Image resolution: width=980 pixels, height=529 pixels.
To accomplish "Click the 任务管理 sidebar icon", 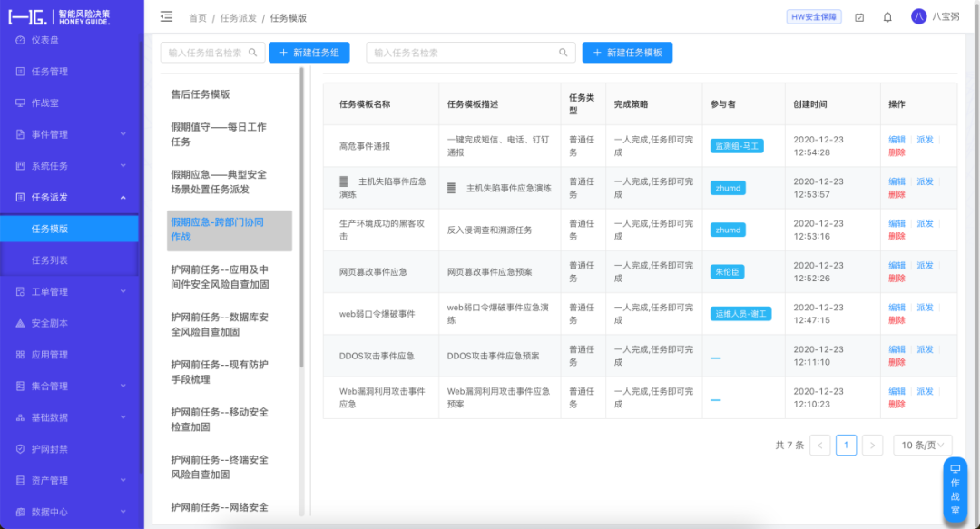I will (20, 72).
